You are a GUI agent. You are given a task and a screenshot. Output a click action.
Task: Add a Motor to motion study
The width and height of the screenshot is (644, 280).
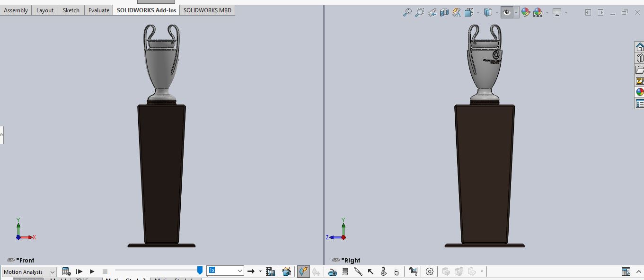332,271
